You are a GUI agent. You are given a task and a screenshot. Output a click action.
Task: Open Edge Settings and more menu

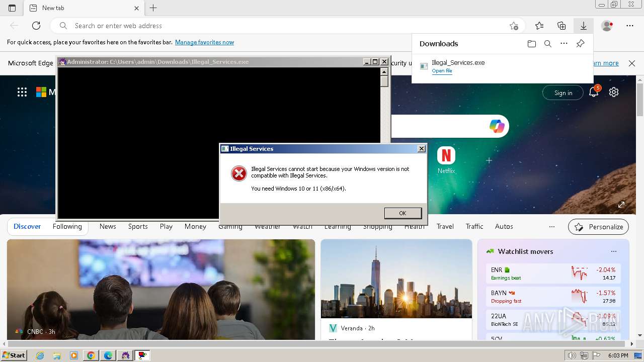pos(630,26)
